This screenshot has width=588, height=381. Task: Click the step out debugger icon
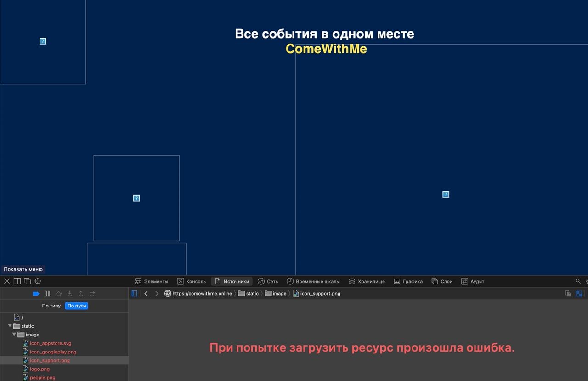point(81,294)
